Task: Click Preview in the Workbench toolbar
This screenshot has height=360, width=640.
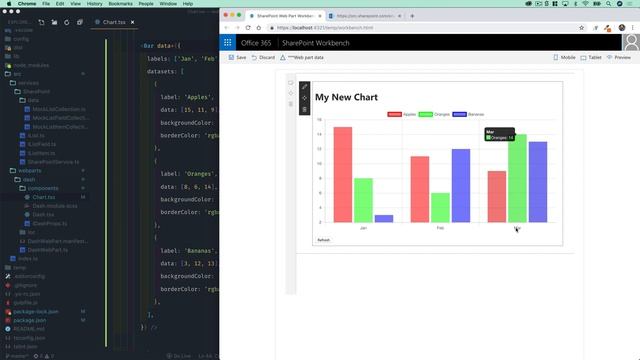Action: point(619,58)
